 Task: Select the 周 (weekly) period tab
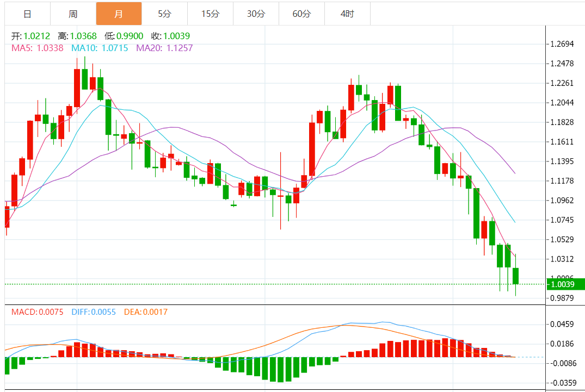(x=73, y=14)
